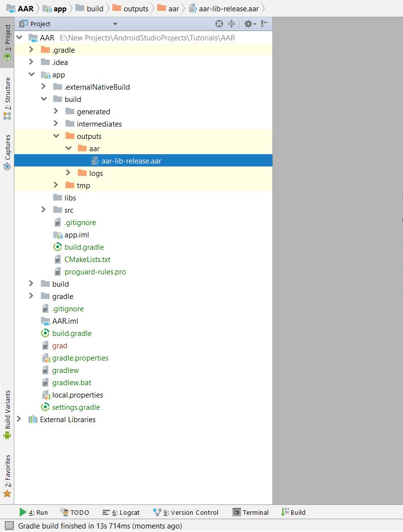The width and height of the screenshot is (403, 532).
Task: Open the Project panel settings gear
Action: point(250,24)
